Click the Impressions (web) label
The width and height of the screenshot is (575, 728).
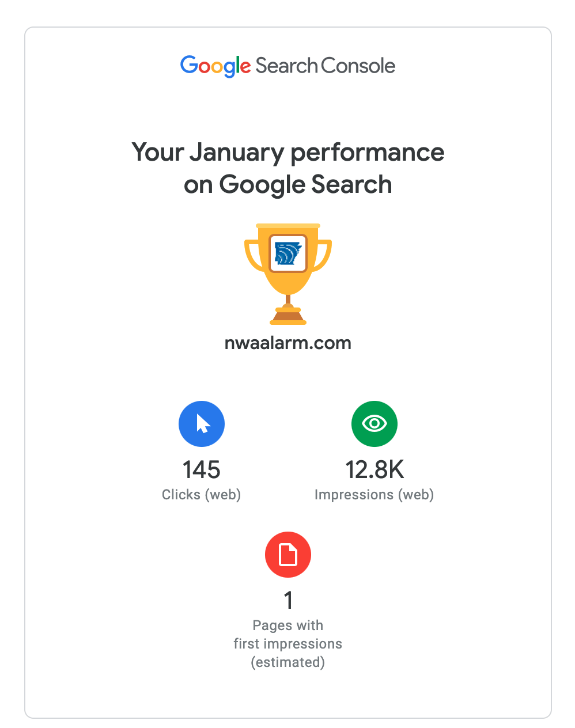point(374,495)
